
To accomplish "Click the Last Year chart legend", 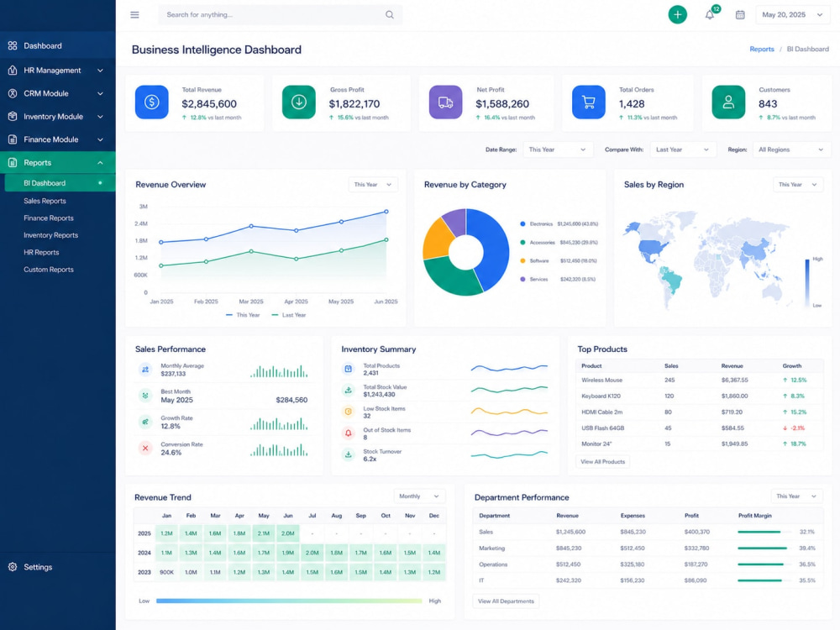I will tap(289, 315).
